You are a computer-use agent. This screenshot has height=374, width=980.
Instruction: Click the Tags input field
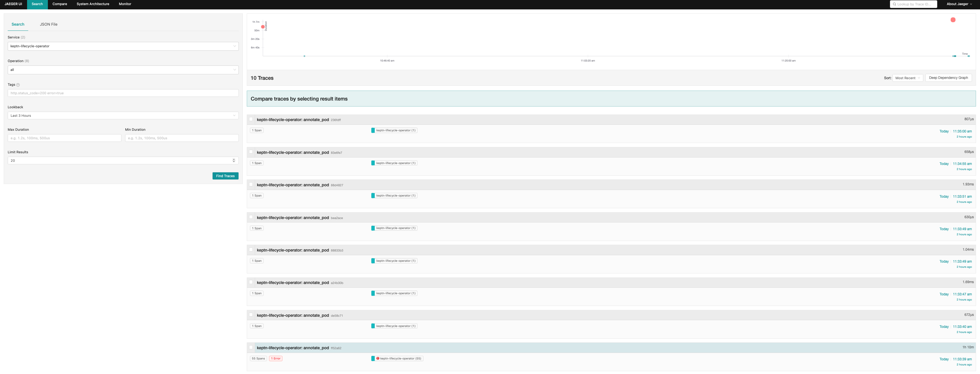pos(123,93)
